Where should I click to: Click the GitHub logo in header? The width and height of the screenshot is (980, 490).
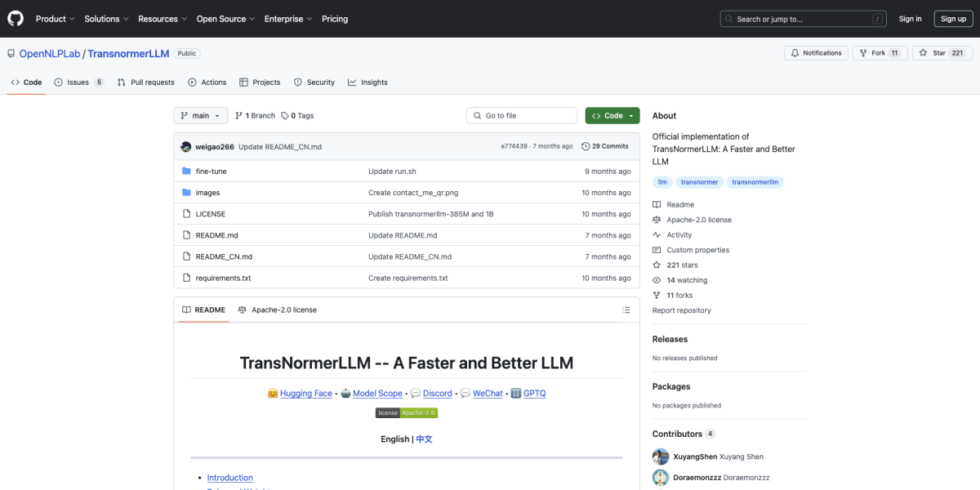16,19
